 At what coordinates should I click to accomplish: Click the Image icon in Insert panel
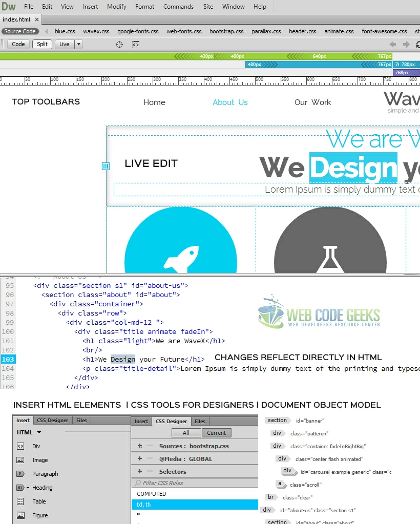pos(20,460)
